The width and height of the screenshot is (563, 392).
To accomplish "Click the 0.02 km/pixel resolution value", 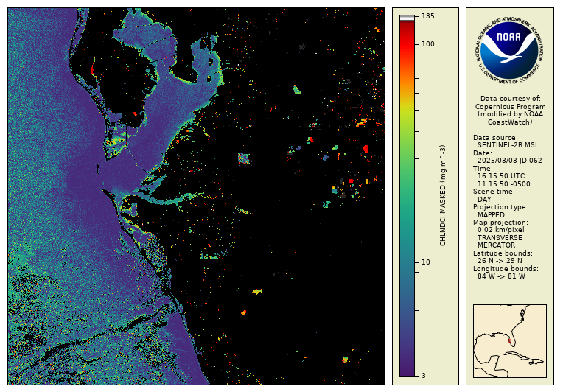I will [x=501, y=230].
